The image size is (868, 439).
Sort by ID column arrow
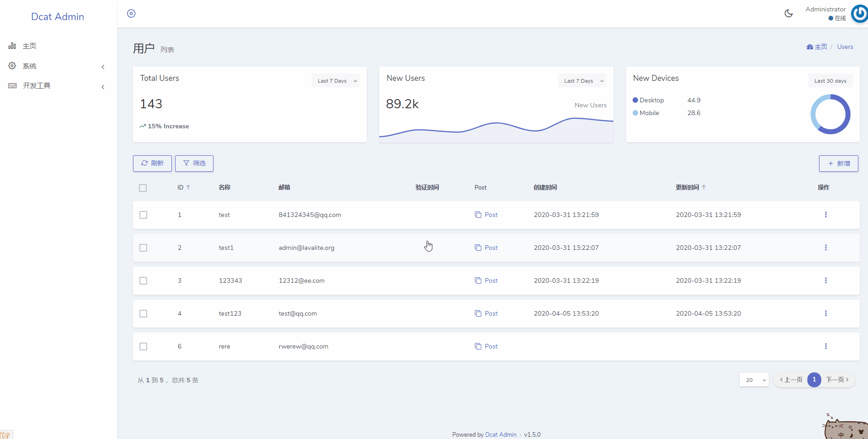(x=188, y=187)
